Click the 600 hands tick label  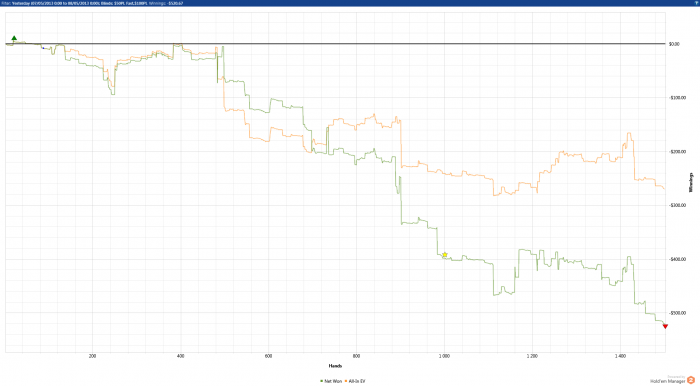click(x=268, y=356)
